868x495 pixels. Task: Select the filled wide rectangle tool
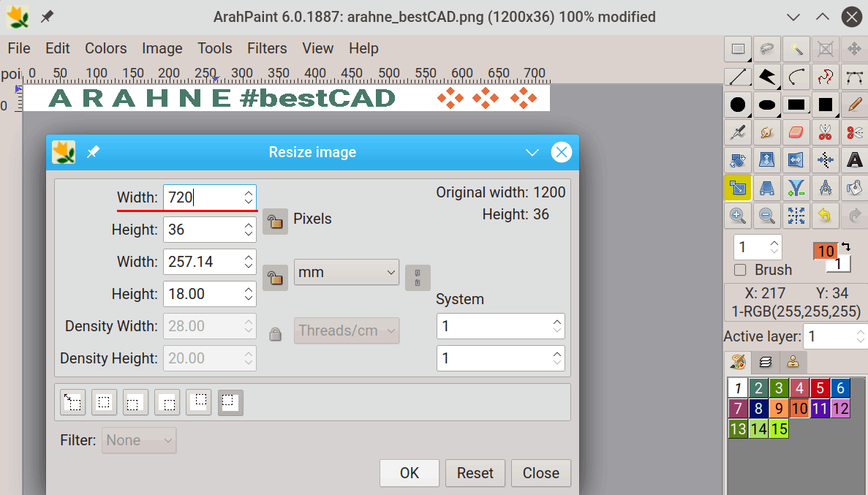(796, 105)
